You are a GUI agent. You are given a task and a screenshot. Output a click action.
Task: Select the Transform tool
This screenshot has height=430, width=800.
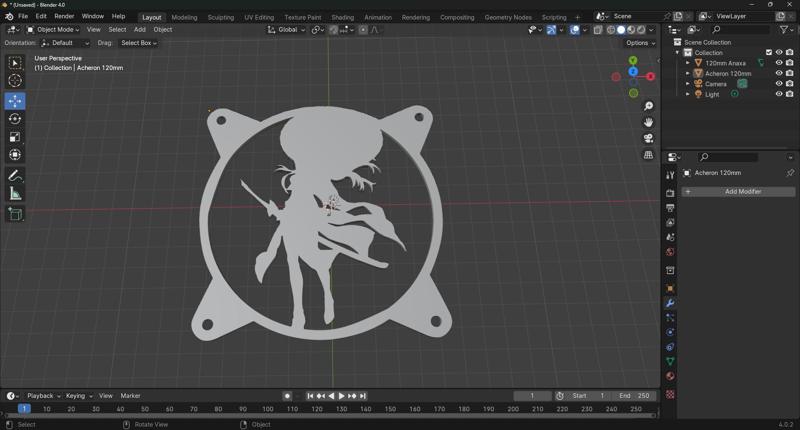[15, 155]
